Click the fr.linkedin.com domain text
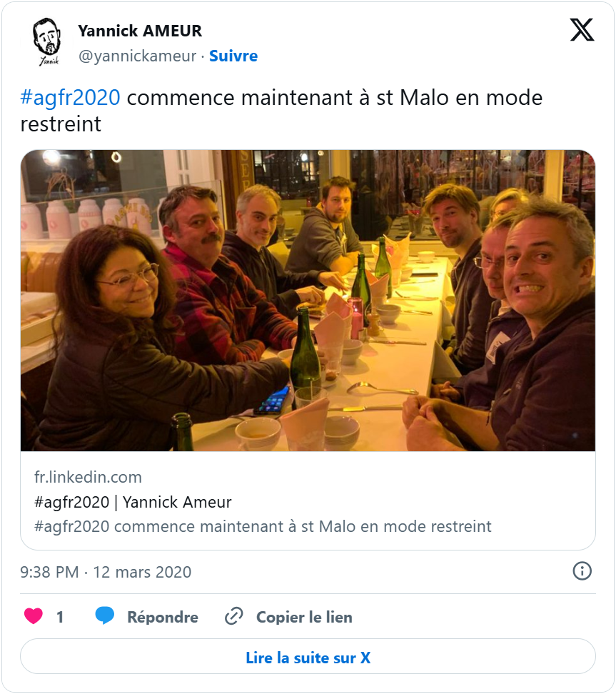616x694 pixels. point(88,477)
